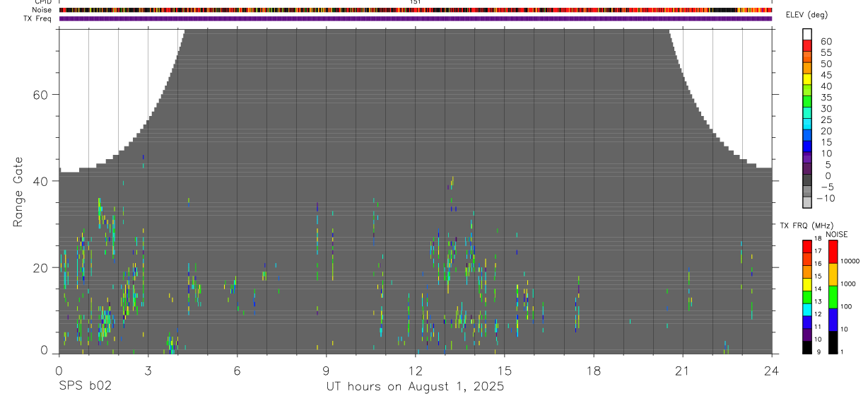Click the Range Gate axis tick '20'
The image size is (868, 401).
point(40,267)
